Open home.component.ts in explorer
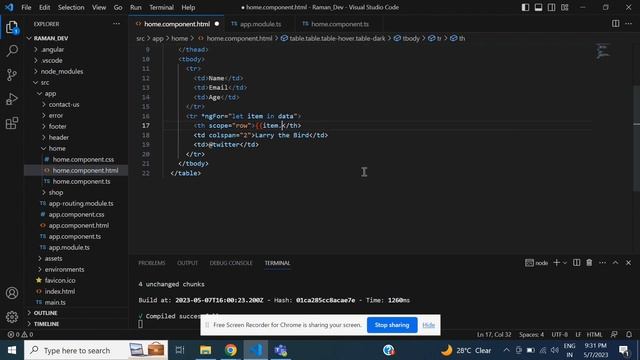This screenshot has width=640, height=360. (x=81, y=182)
